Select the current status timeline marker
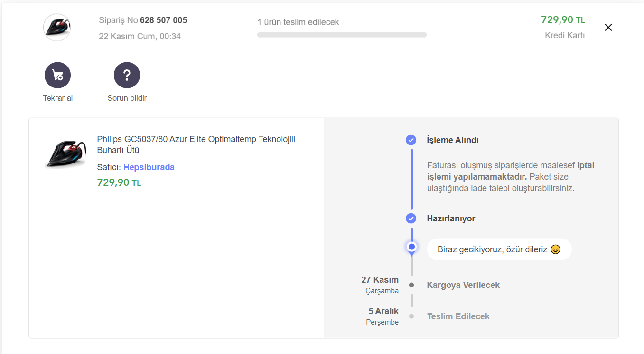The width and height of the screenshot is (644, 354). point(411,247)
